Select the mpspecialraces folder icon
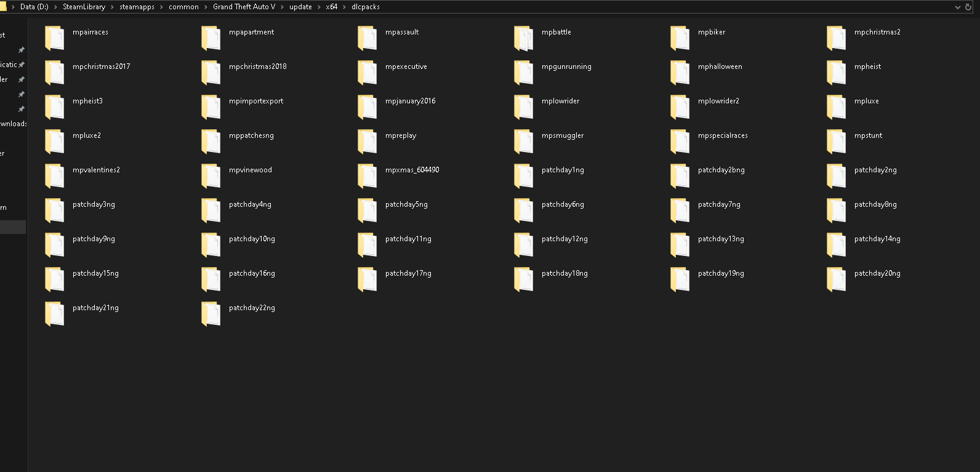 [x=680, y=141]
